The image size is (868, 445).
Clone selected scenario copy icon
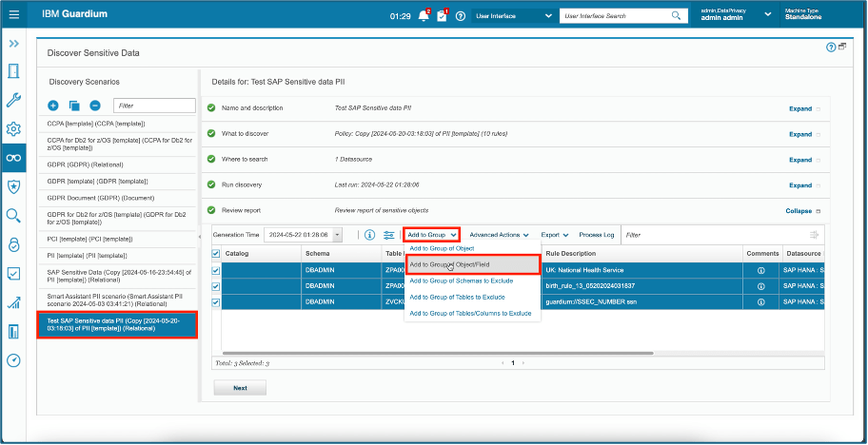click(x=74, y=106)
